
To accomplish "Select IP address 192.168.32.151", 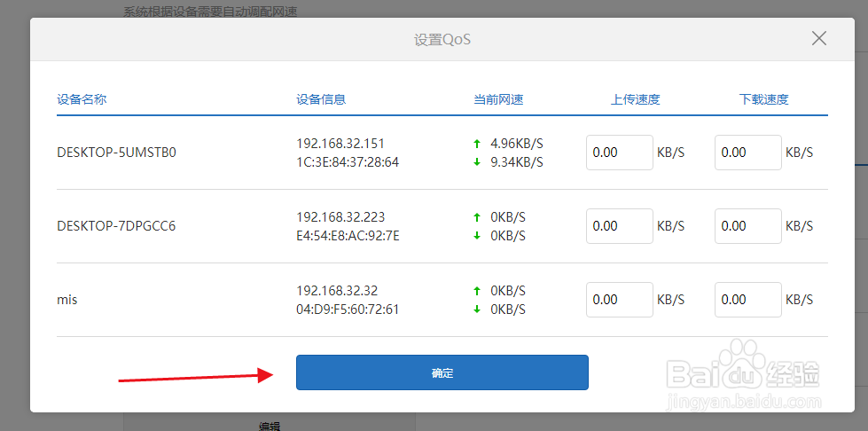I will [340, 144].
